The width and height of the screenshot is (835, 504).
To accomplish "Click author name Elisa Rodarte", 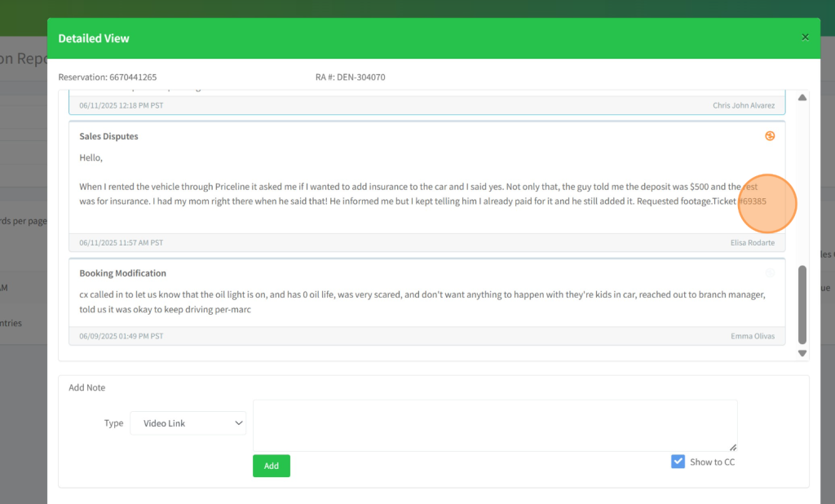I will (x=752, y=243).
